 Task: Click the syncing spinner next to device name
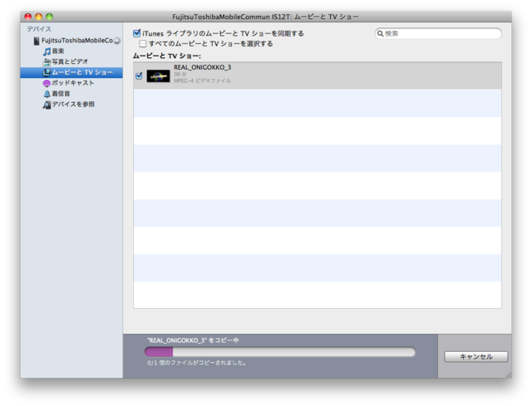coord(117,41)
